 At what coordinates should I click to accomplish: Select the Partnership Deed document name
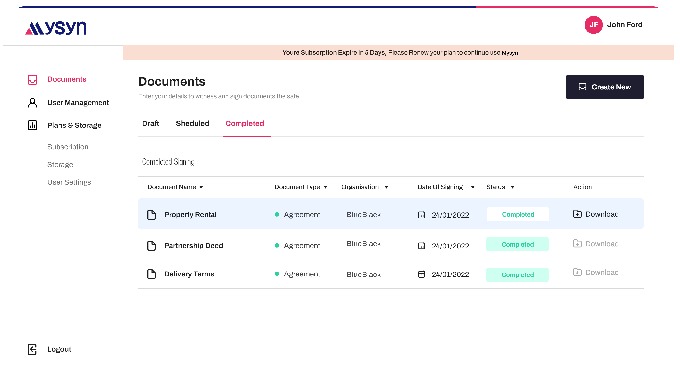click(x=193, y=246)
